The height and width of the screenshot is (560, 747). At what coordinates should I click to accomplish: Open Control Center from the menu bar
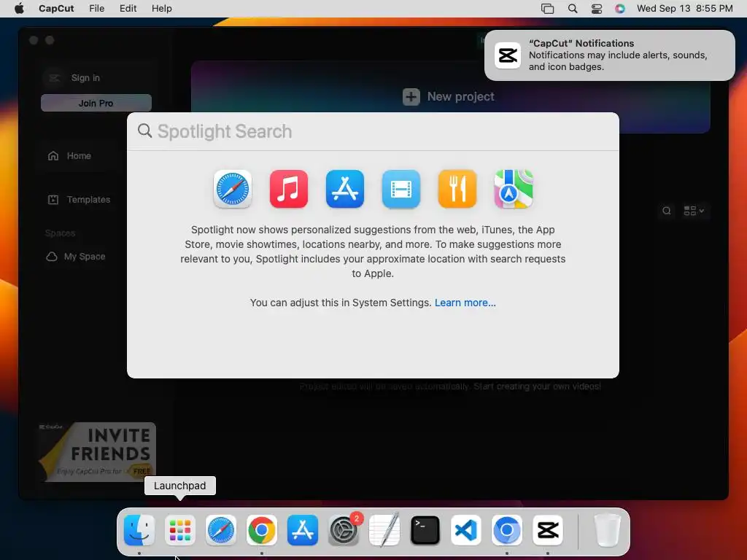(x=597, y=9)
